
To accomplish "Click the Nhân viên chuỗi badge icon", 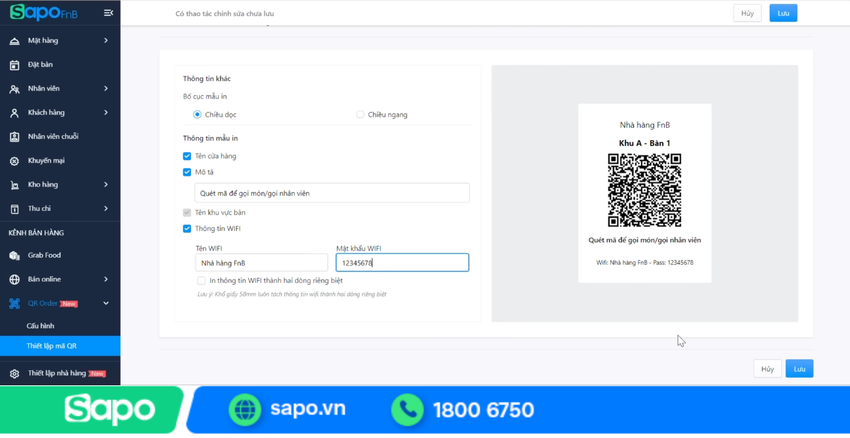I will tap(15, 137).
